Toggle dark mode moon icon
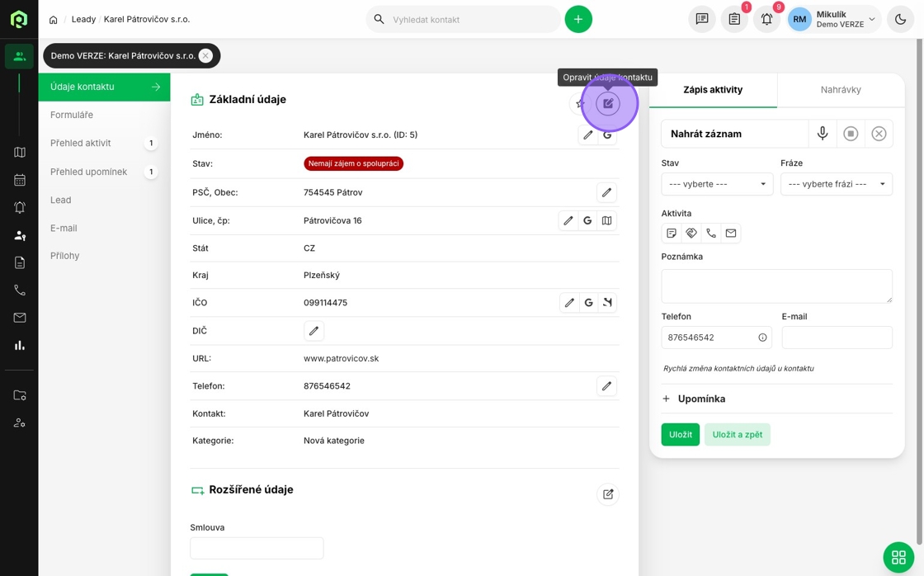This screenshot has height=576, width=924. tap(900, 20)
